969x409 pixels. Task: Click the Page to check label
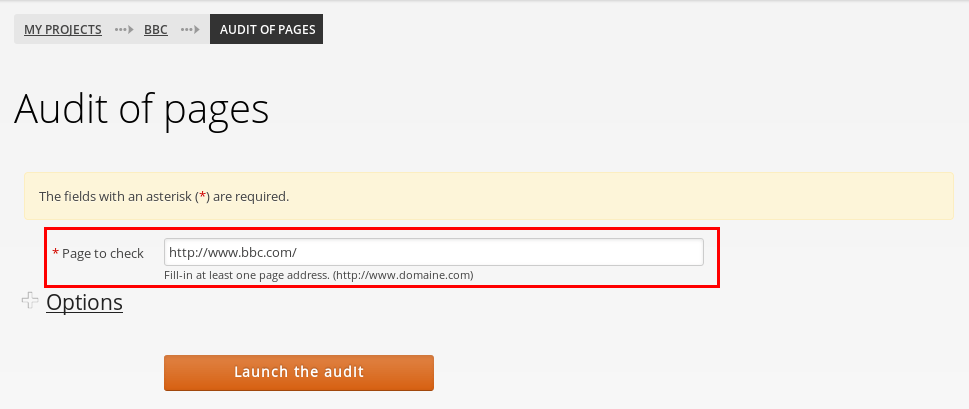(103, 253)
